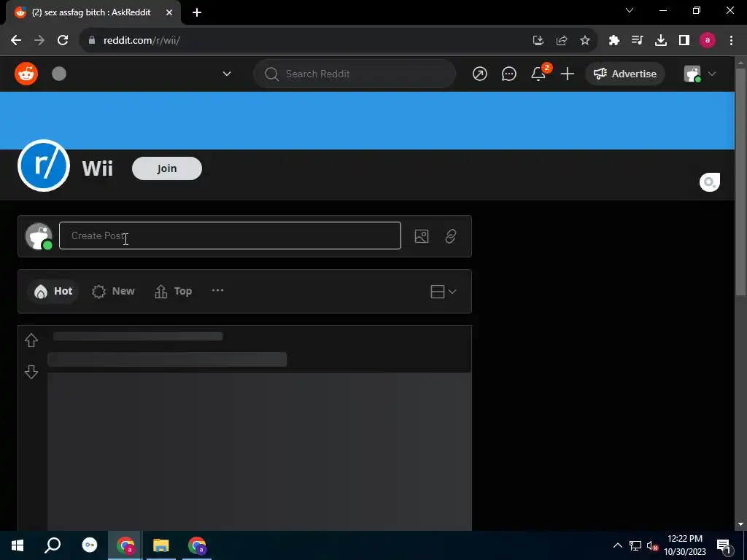Screen dimensions: 747x560
Task: Go back in browser history
Action: coord(16,41)
